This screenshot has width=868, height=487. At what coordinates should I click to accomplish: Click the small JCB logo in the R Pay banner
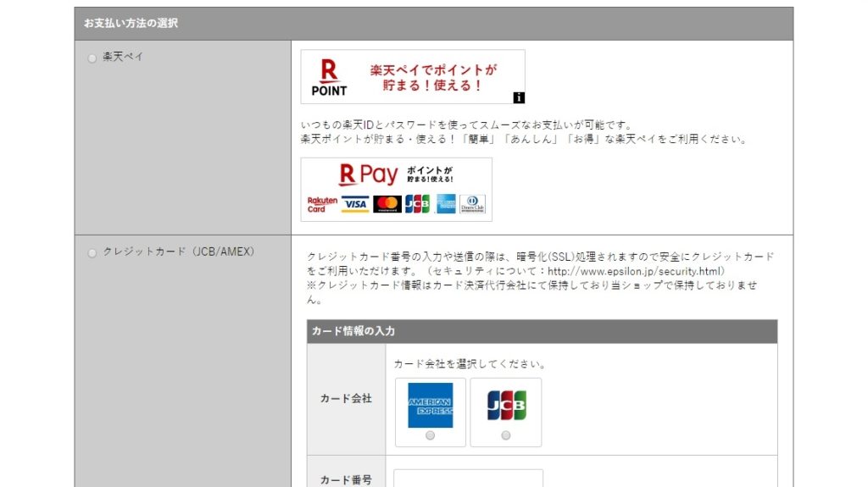click(x=417, y=204)
